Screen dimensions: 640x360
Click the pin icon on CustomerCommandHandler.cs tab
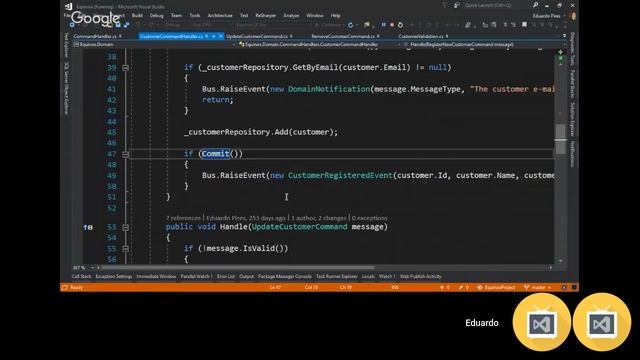click(207, 36)
